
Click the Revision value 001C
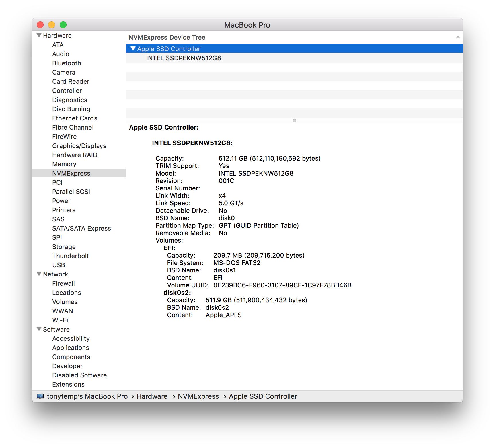pos(226,181)
